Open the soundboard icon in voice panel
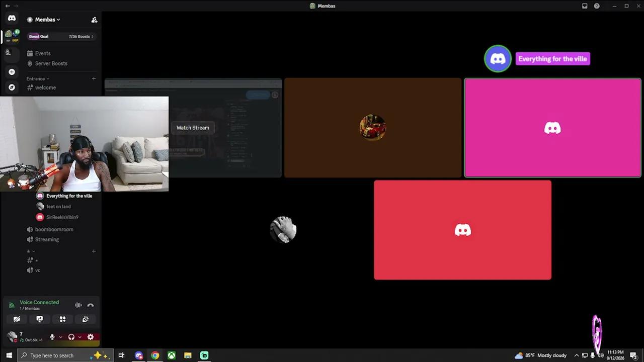The height and width of the screenshot is (362, 644). click(x=86, y=319)
